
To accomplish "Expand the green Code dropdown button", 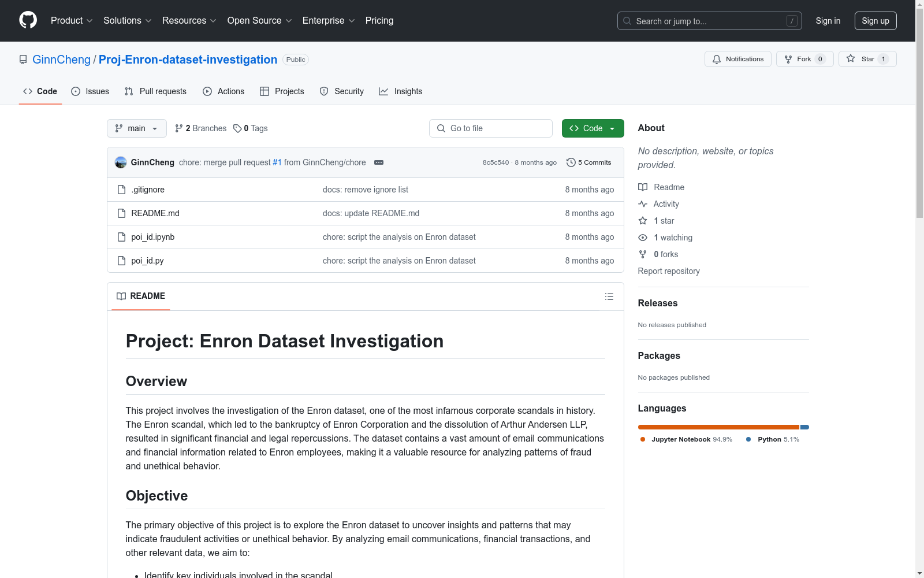I will pyautogui.click(x=593, y=128).
